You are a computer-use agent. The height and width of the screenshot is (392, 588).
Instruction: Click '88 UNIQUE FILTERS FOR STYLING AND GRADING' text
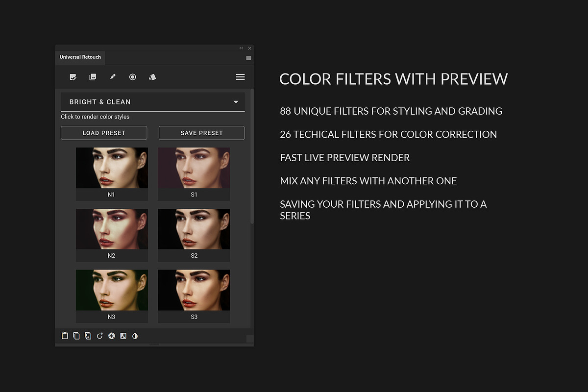tap(391, 111)
